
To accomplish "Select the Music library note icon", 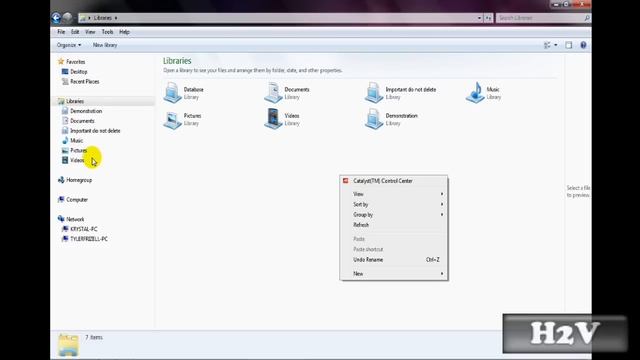I will [475, 92].
